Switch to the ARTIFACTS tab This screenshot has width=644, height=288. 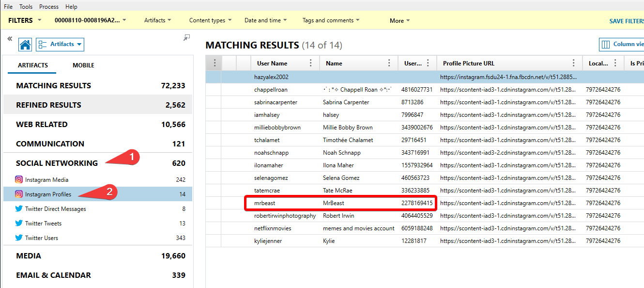(x=33, y=65)
